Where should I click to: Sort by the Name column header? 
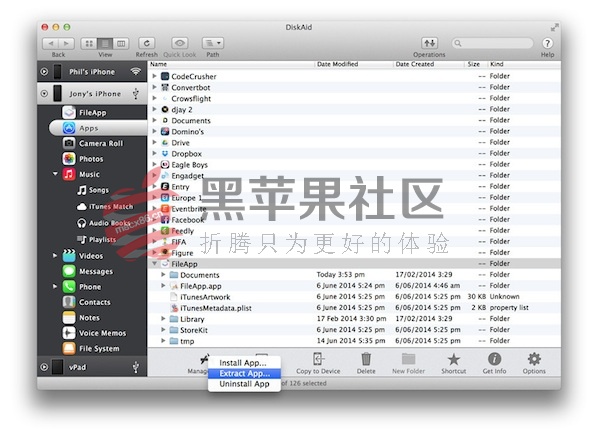point(231,64)
